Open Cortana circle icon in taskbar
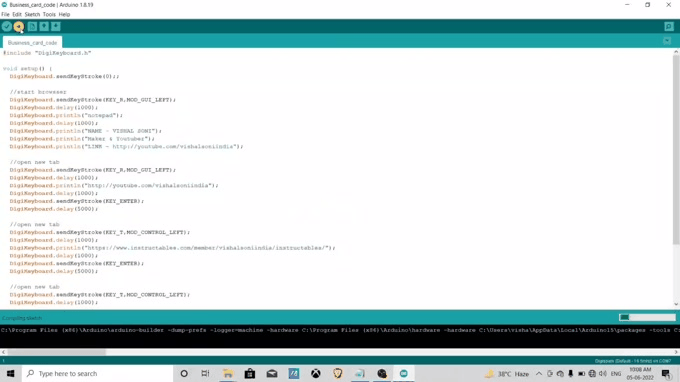 click(x=184, y=373)
